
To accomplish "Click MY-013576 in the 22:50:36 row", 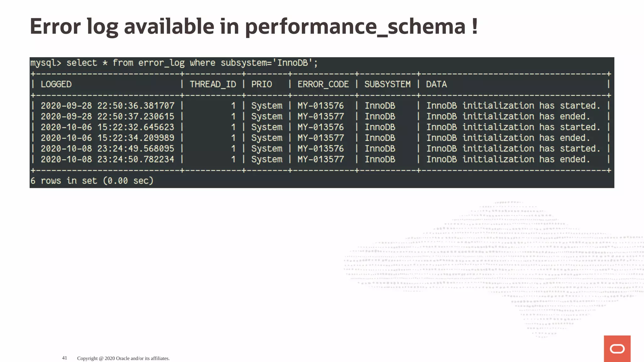I will [320, 106].
